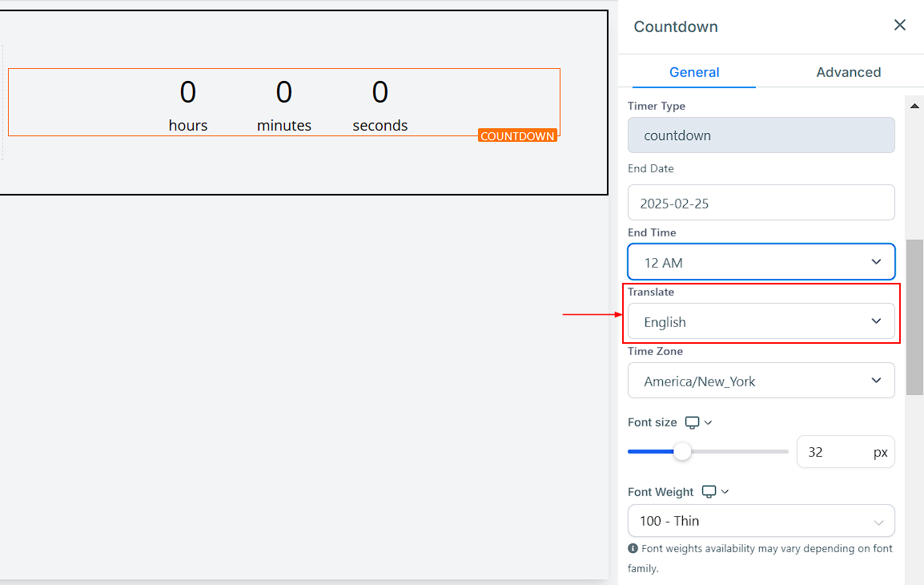Click the settings panel scroll up arrow
The image size is (924, 585).
point(914,106)
